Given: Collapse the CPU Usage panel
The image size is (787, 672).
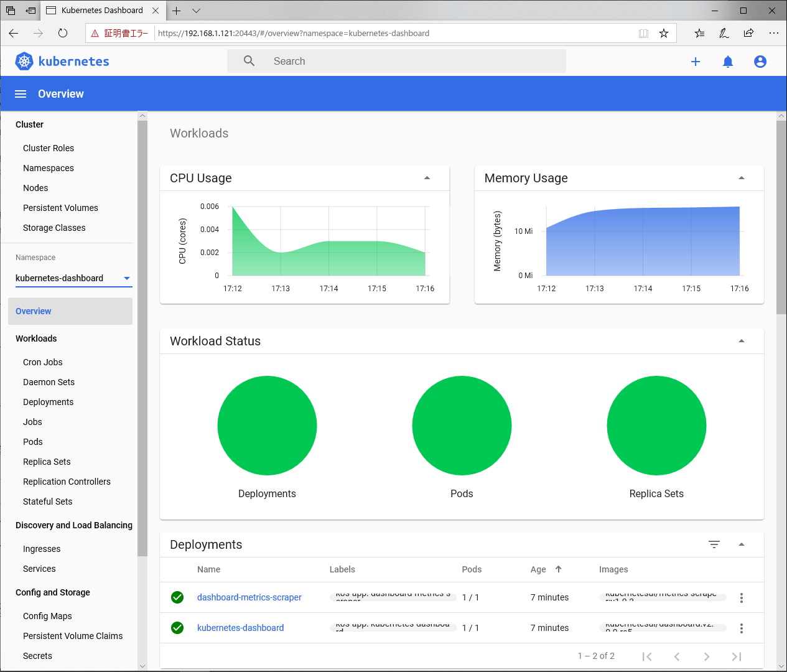Looking at the screenshot, I should 427,177.
